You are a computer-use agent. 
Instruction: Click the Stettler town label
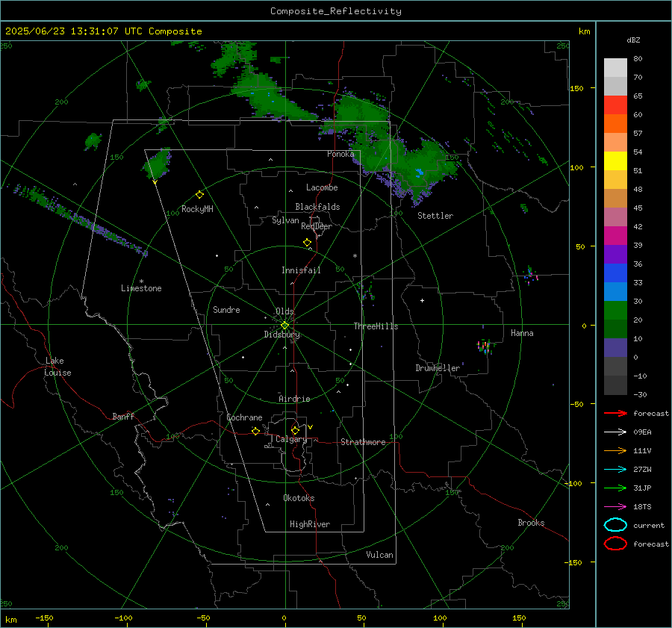click(435, 216)
